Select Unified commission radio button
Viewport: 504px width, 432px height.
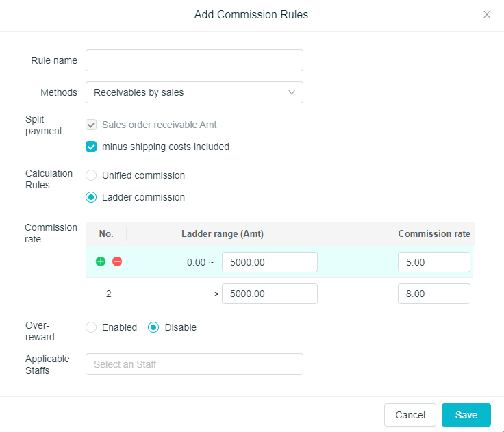(91, 175)
